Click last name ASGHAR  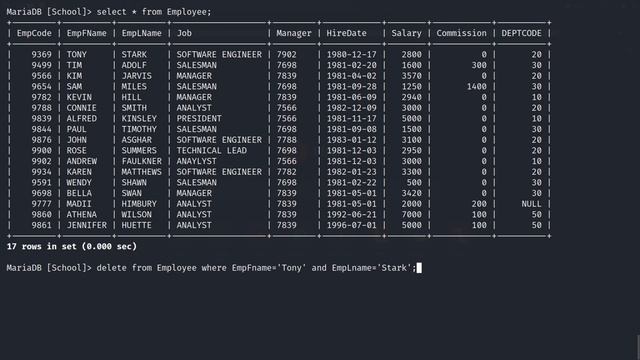(137, 140)
